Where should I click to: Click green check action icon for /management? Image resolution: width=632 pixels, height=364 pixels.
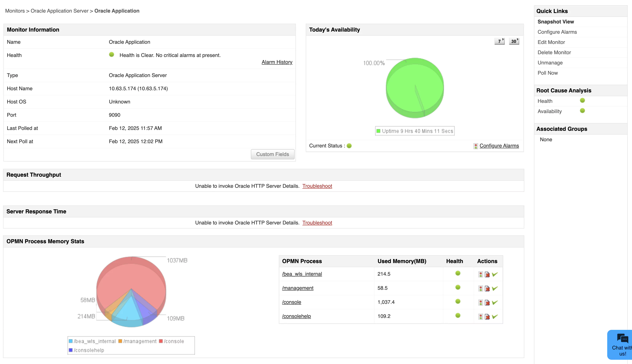click(x=495, y=288)
